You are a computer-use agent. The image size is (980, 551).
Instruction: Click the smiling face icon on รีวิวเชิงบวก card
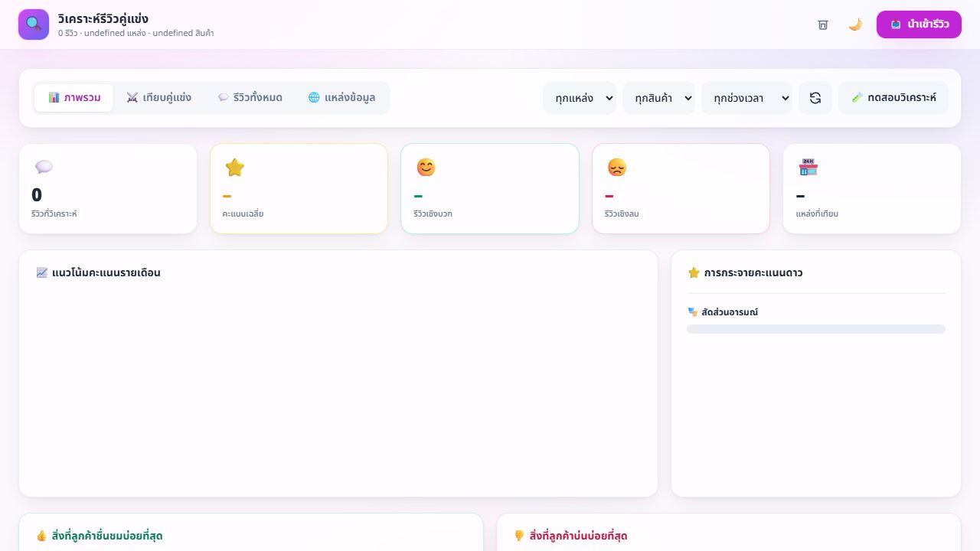pos(426,168)
